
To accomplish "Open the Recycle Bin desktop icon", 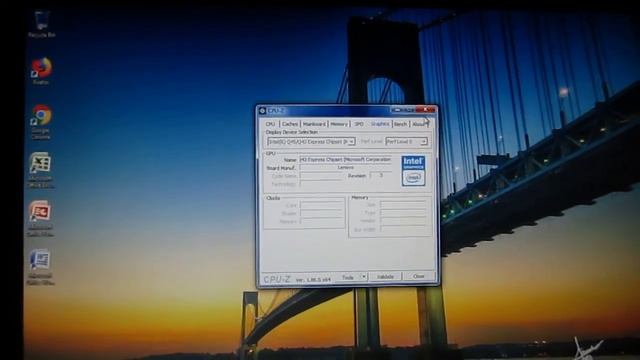I will point(42,24).
